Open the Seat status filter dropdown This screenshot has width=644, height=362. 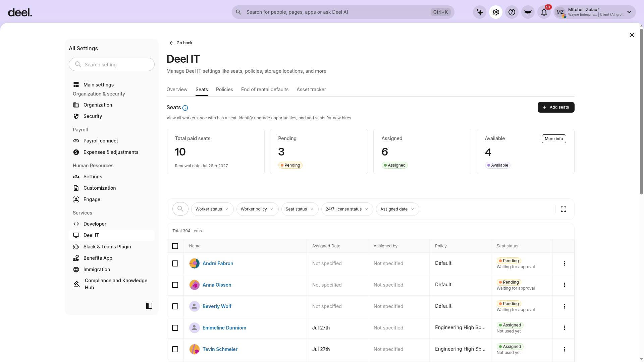(300, 209)
